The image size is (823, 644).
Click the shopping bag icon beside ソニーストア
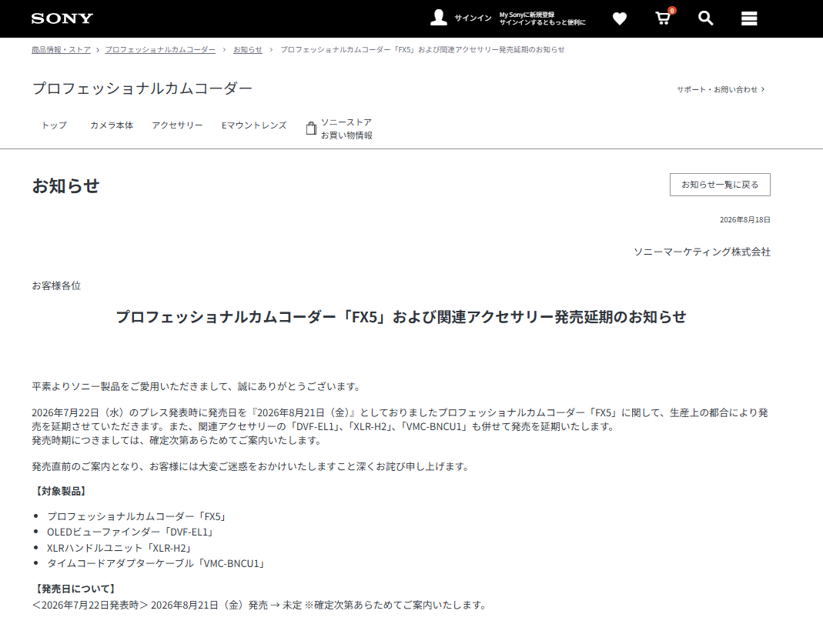(x=311, y=128)
